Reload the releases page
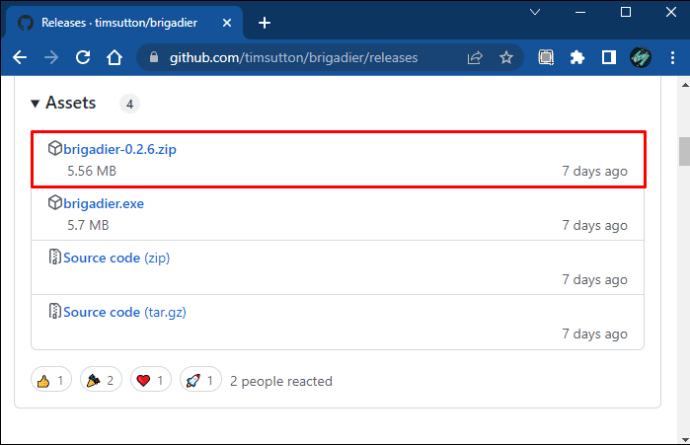Image resolution: width=690 pixels, height=445 pixels. pos(83,57)
